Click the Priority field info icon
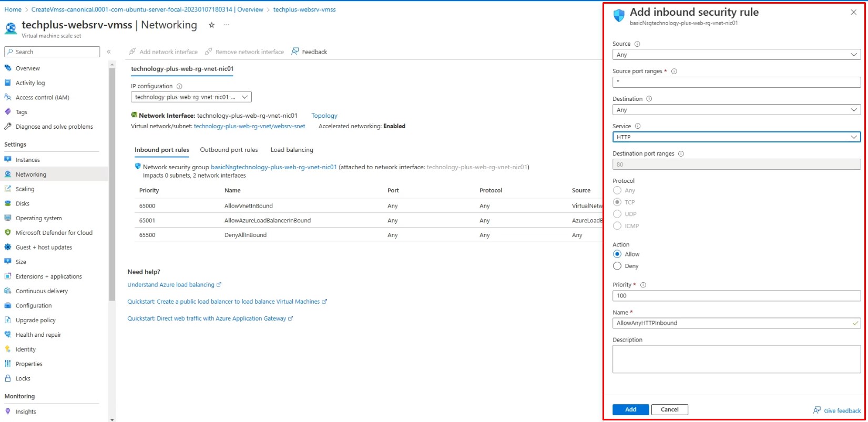The height and width of the screenshot is (422, 868). tap(643, 285)
